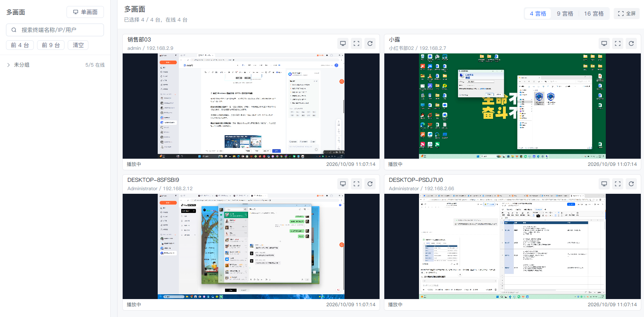Refresh the 销售部03 stream
The height and width of the screenshot is (317, 644).
[370, 43]
